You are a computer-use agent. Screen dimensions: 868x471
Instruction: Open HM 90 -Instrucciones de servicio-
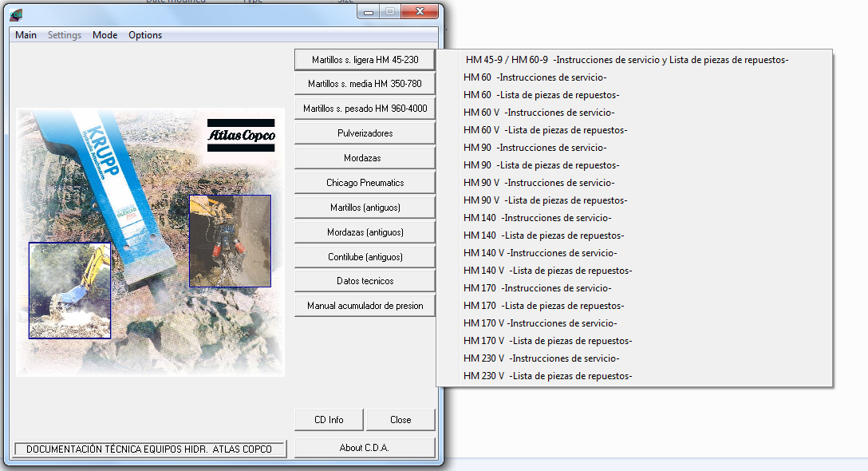click(x=634, y=148)
